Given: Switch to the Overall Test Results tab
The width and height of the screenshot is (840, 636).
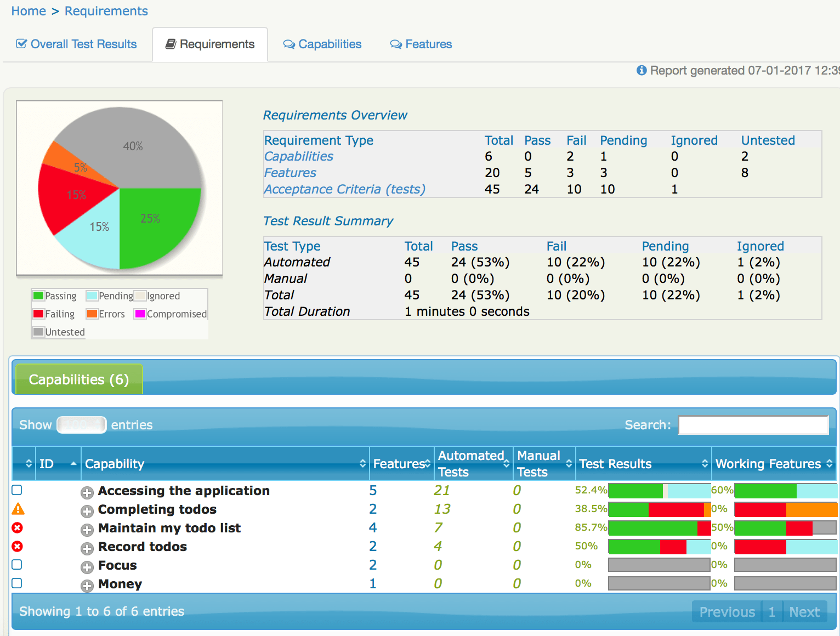Looking at the screenshot, I should tap(77, 44).
